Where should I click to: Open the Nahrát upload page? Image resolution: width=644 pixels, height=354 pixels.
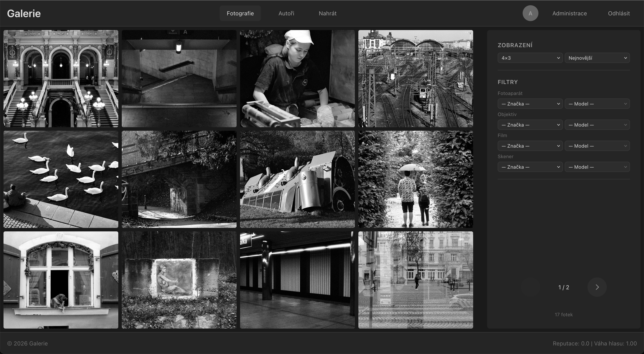(327, 13)
